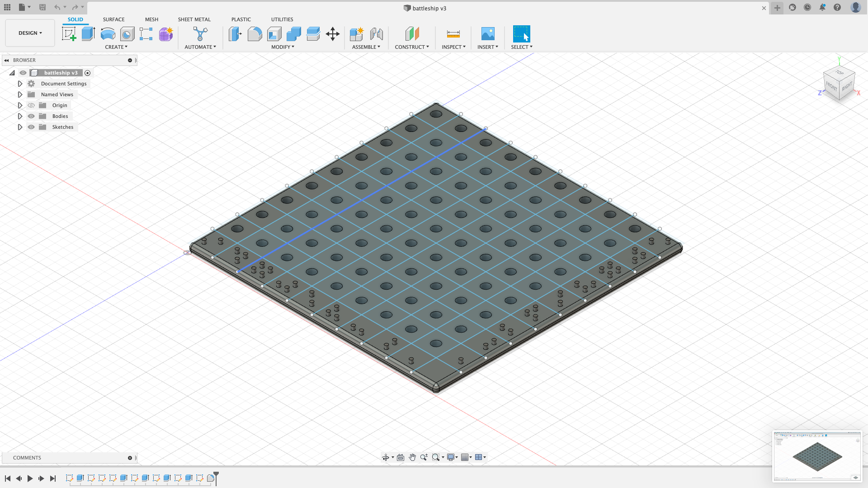This screenshot has width=868, height=488.
Task: Switch to the MESH tab
Action: 151,19
